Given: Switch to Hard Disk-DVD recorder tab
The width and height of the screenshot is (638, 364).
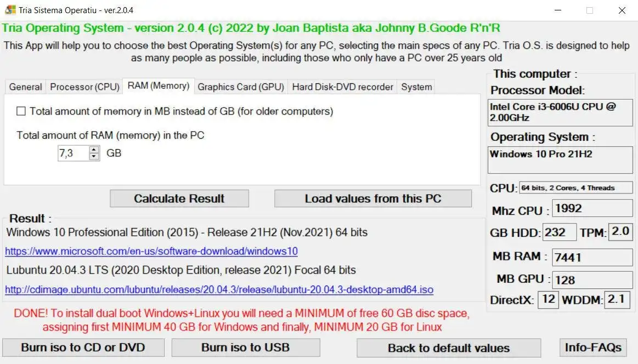Looking at the screenshot, I should (343, 87).
